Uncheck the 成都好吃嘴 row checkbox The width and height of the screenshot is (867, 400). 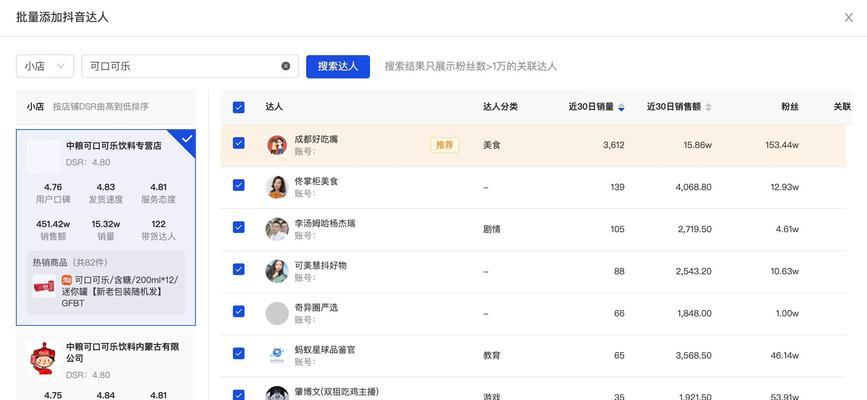[x=238, y=143]
